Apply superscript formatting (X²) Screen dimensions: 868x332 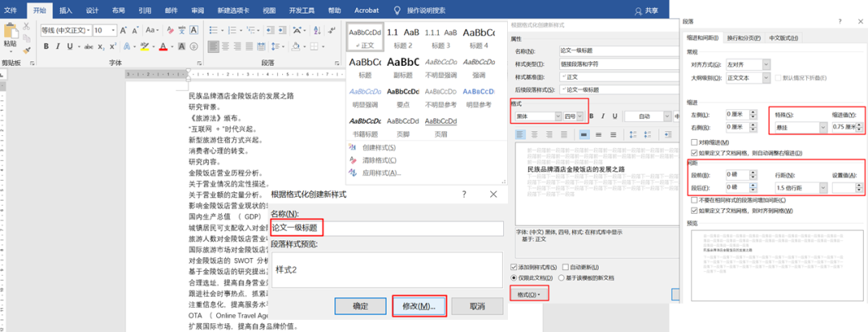tap(113, 47)
